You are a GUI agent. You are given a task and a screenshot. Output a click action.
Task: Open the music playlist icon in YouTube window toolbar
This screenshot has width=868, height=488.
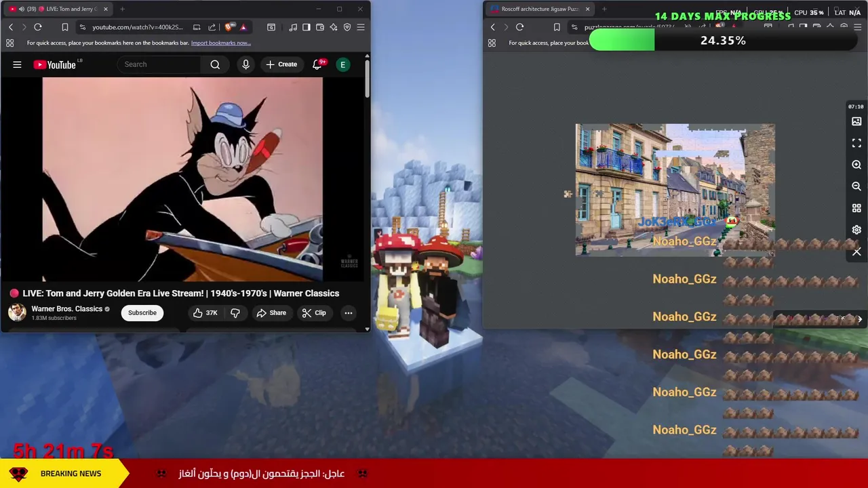pos(293,27)
